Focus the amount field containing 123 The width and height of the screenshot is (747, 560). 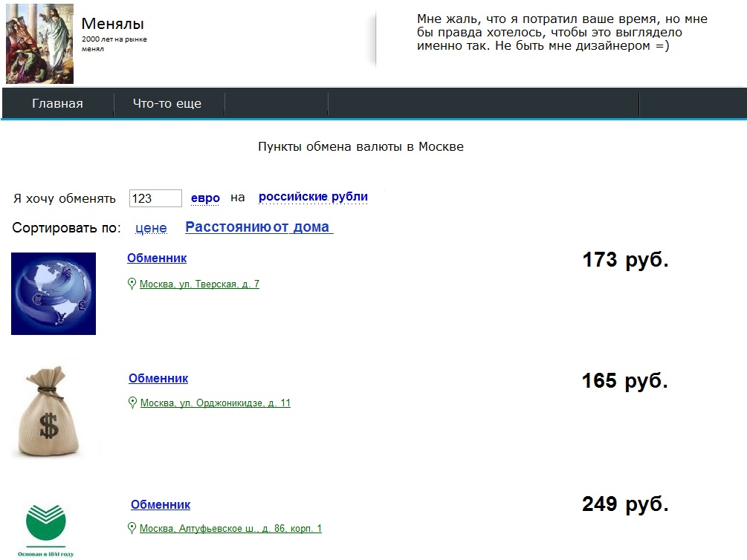(x=155, y=198)
